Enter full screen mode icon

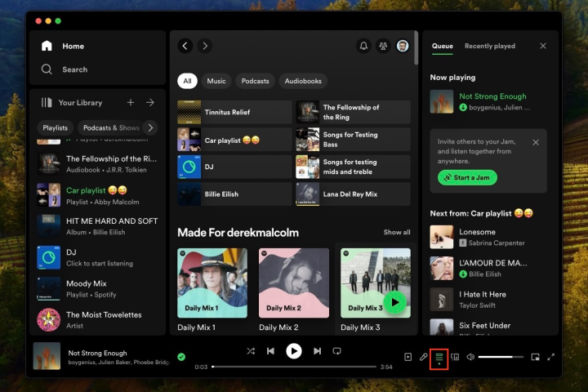coord(551,357)
